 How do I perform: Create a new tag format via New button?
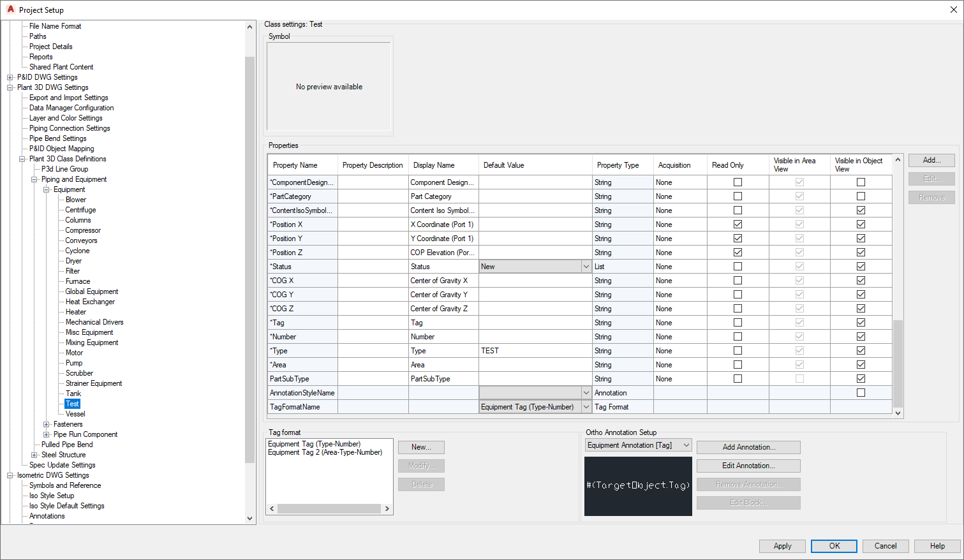click(x=420, y=447)
